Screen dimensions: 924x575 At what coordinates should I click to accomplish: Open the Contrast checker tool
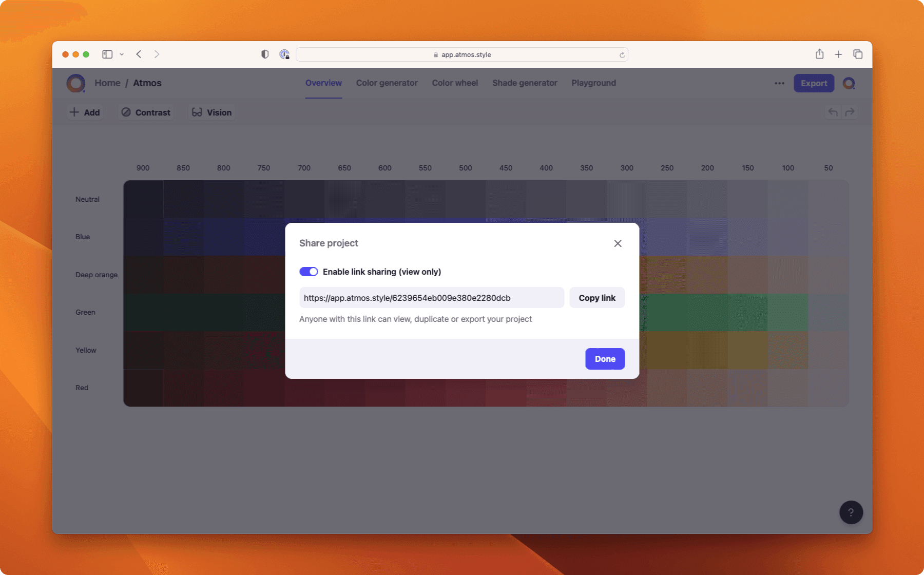pyautogui.click(x=146, y=112)
